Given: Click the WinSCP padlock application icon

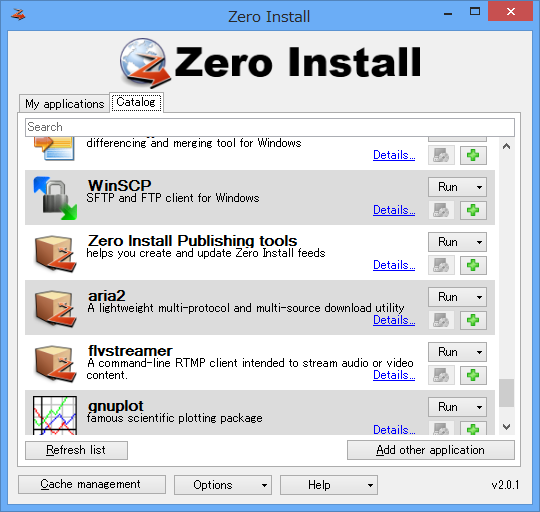Looking at the screenshot, I should coord(55,198).
